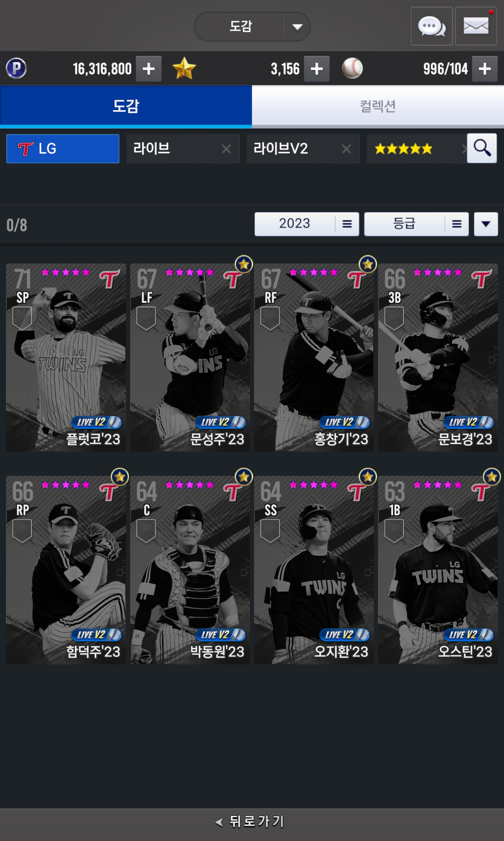
Task: Tap the plus next to 3,156 stars
Action: click(x=317, y=69)
